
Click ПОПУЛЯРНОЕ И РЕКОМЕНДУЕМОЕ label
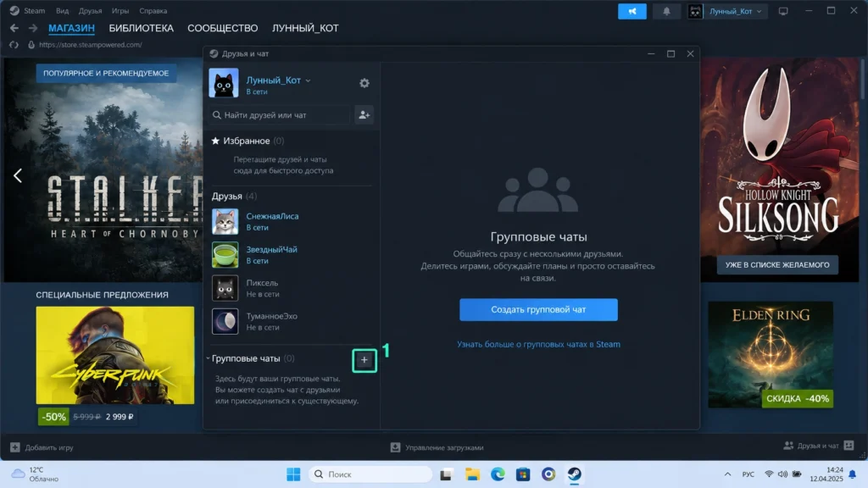tap(106, 73)
